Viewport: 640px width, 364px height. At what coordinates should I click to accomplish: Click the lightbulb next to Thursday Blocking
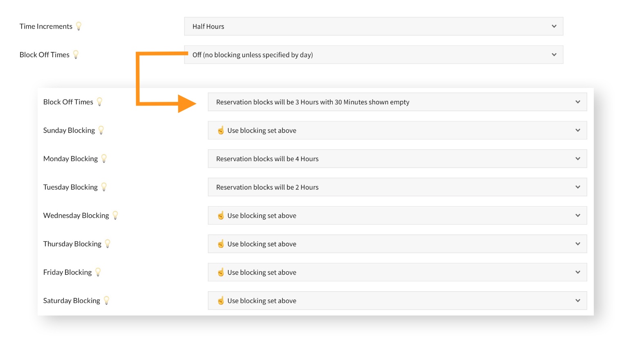tap(108, 244)
